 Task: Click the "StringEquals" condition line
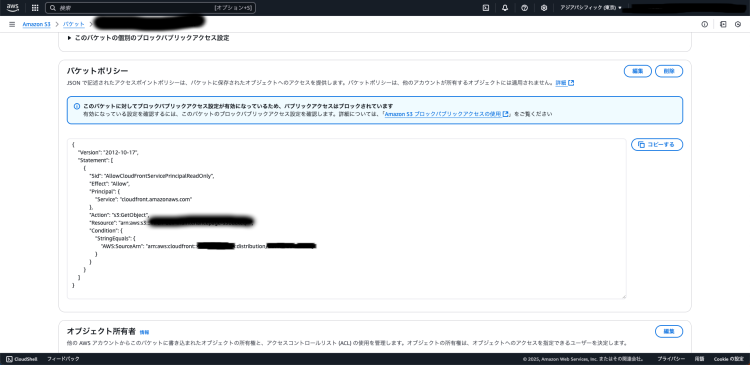(x=116, y=238)
